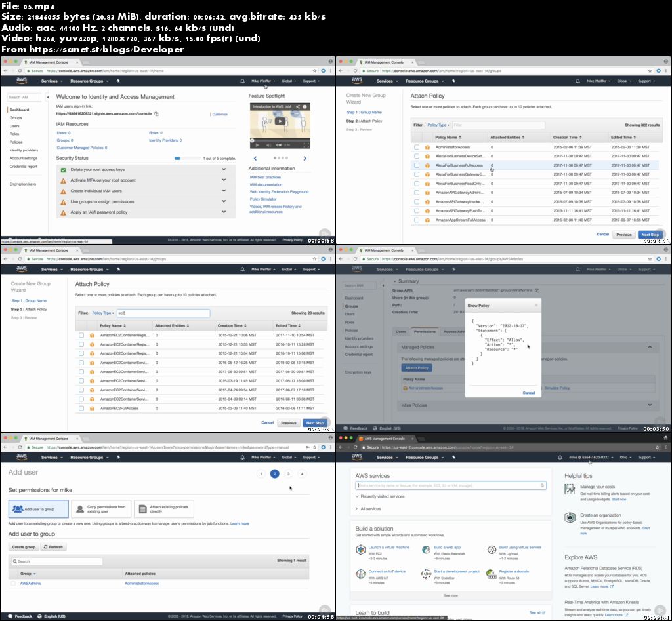Viewport: 672px width, 621px height.
Task: Check the AdministratorAccess policy checkbox
Action: (417, 147)
